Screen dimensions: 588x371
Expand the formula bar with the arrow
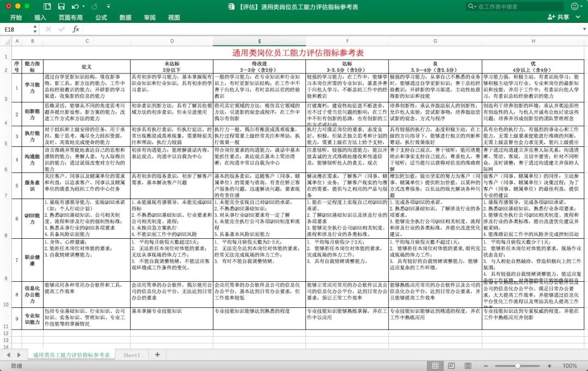coord(584,29)
